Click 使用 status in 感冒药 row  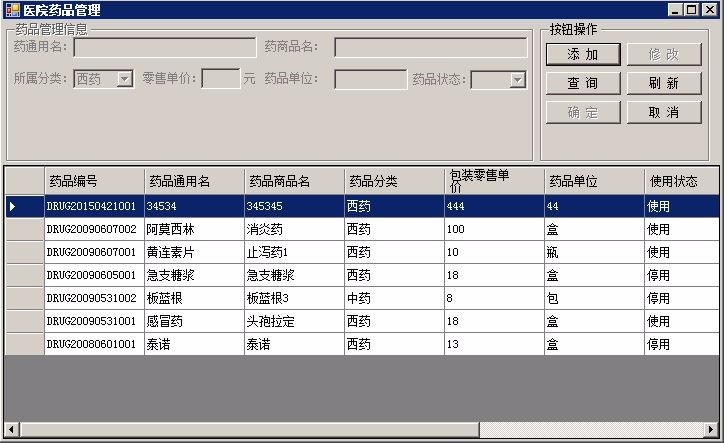tap(682, 321)
